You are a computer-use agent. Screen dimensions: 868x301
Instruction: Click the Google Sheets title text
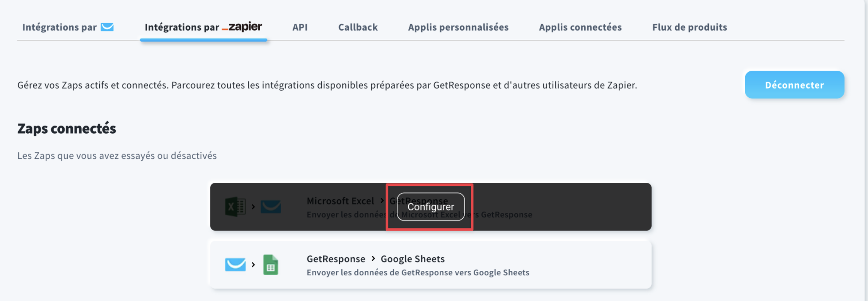coord(413,259)
